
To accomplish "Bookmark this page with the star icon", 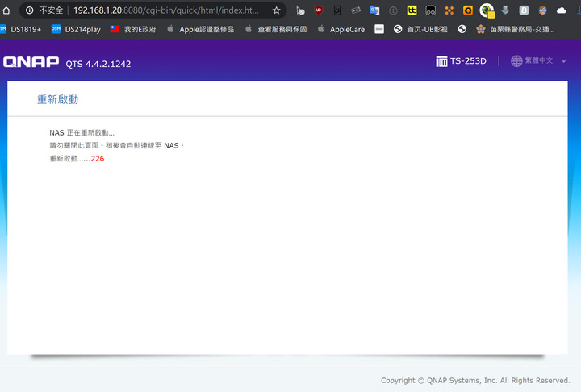I will (277, 10).
